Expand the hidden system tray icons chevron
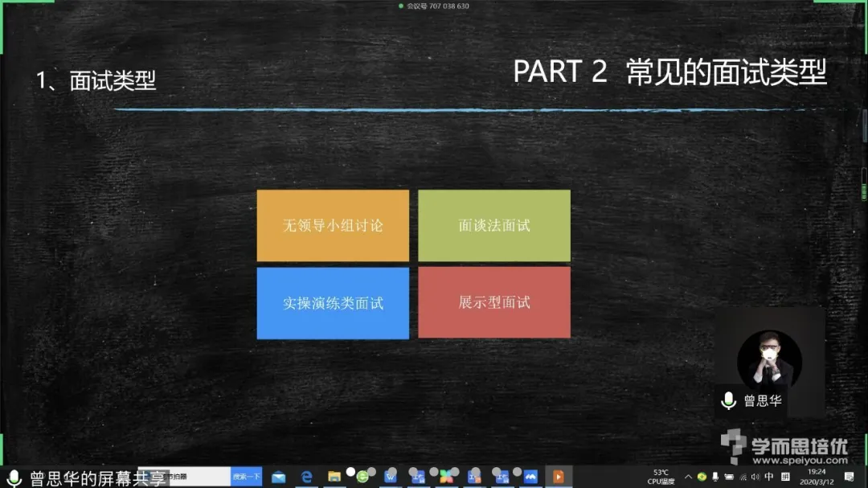The width and height of the screenshot is (868, 488). pos(688,477)
